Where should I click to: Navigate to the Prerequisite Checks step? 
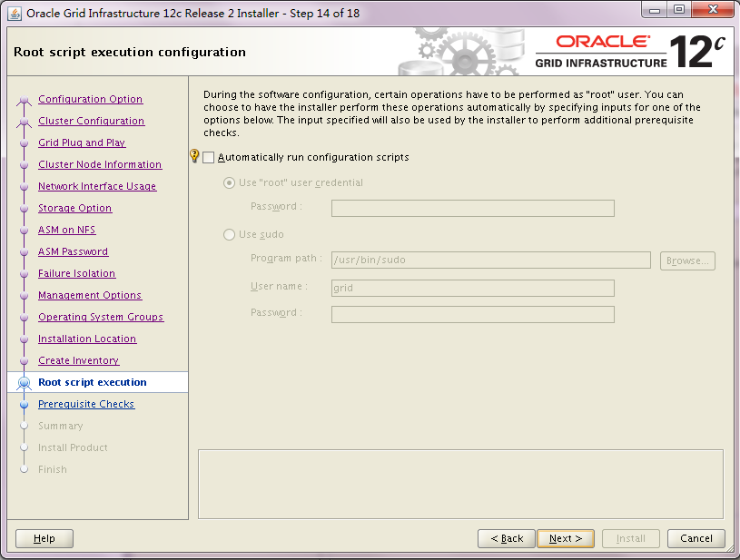(x=86, y=405)
